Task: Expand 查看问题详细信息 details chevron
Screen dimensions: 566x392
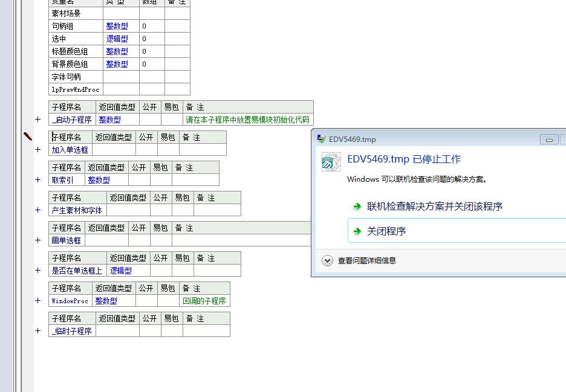Action: tap(327, 260)
